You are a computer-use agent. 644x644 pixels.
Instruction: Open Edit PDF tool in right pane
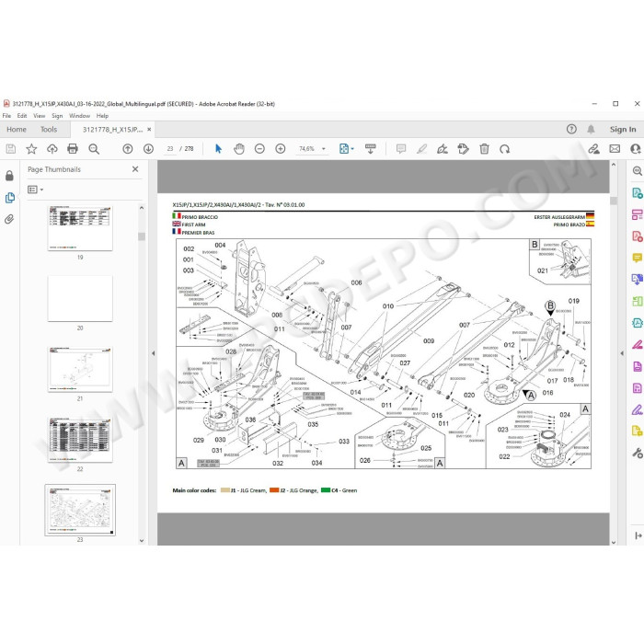[637, 214]
